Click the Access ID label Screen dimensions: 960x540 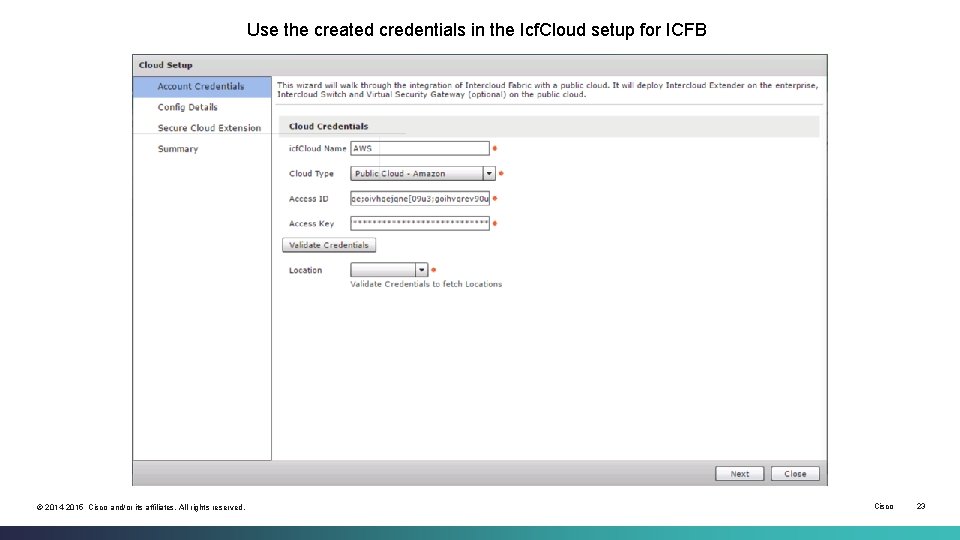tap(309, 198)
